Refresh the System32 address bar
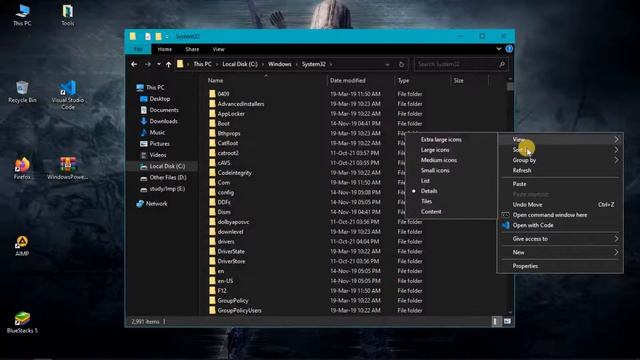The width and height of the screenshot is (640, 360). [x=401, y=64]
